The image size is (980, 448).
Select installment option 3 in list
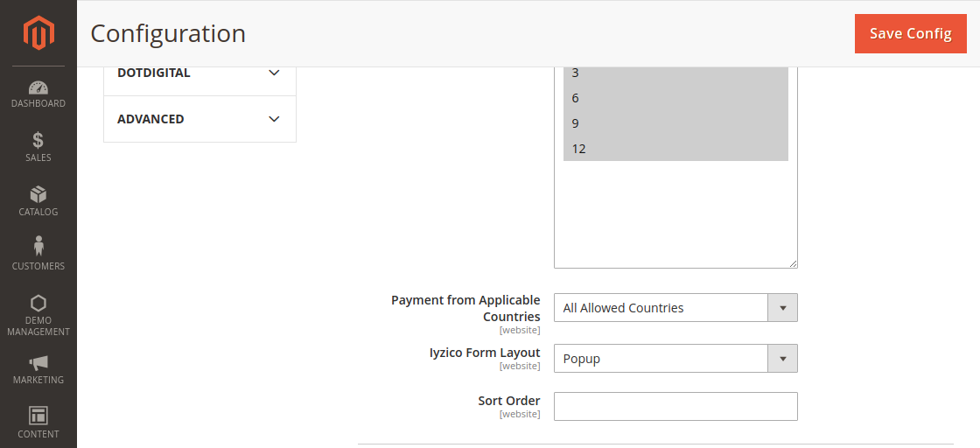tap(675, 73)
